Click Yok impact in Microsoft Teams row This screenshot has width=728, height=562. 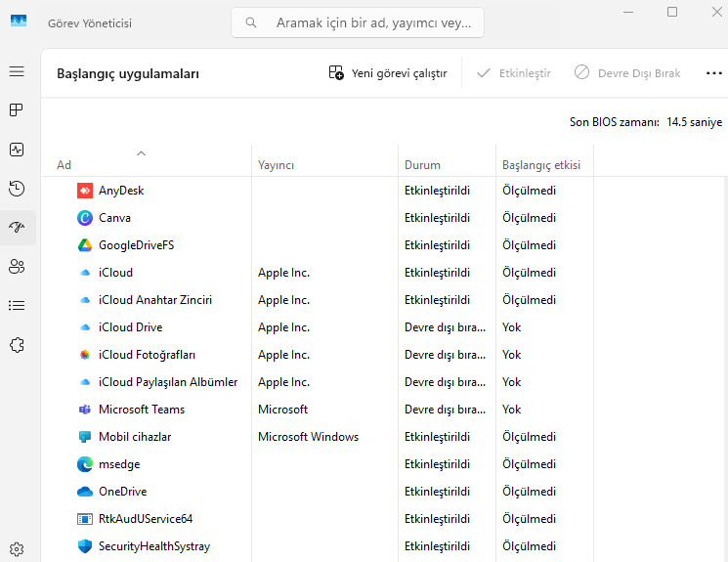[x=512, y=410]
